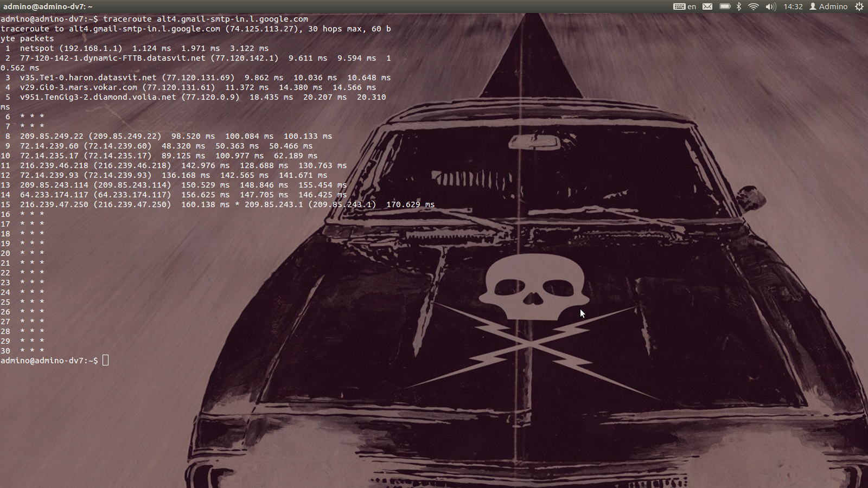Click the terminal cursor at final prompt

click(105, 361)
